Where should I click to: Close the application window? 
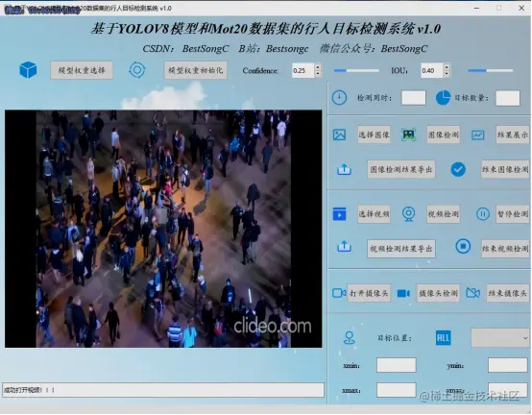click(x=521, y=8)
